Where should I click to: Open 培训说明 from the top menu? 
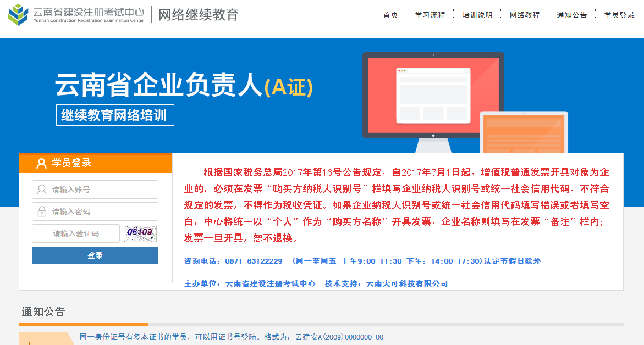tap(477, 15)
